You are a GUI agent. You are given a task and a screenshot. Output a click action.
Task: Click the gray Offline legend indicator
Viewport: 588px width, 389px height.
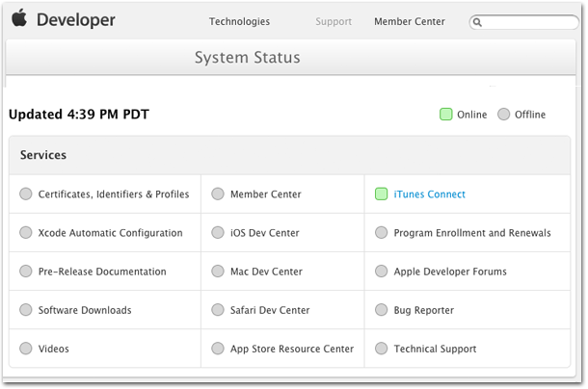(503, 115)
